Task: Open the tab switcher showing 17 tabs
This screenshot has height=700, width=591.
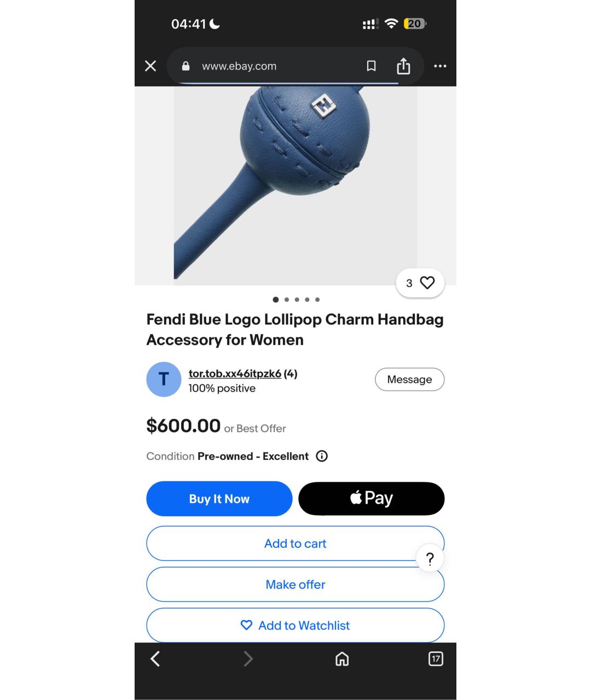Action: click(436, 658)
